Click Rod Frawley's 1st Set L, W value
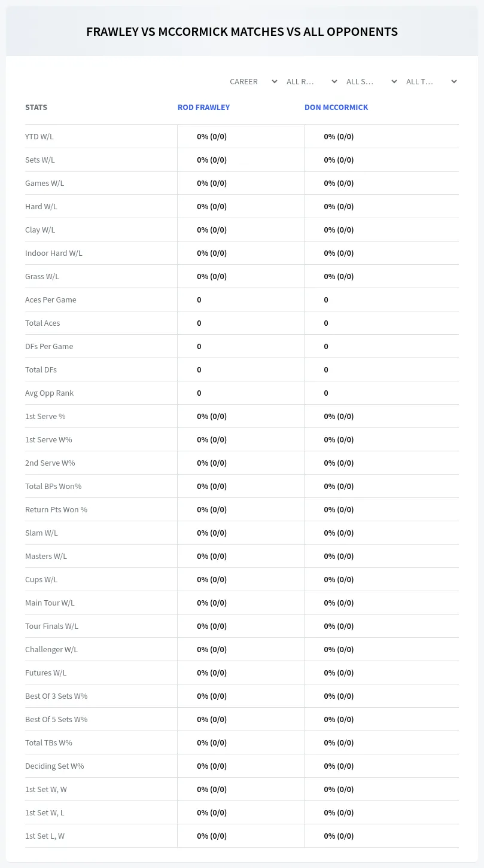484x868 pixels. tap(212, 836)
